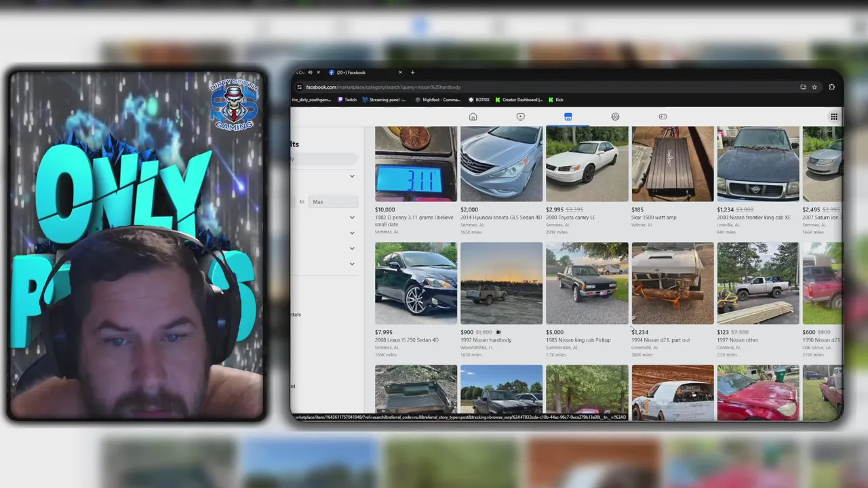This screenshot has width=868, height=488.
Task: Click the install app icon in address bar
Action: coord(803,87)
